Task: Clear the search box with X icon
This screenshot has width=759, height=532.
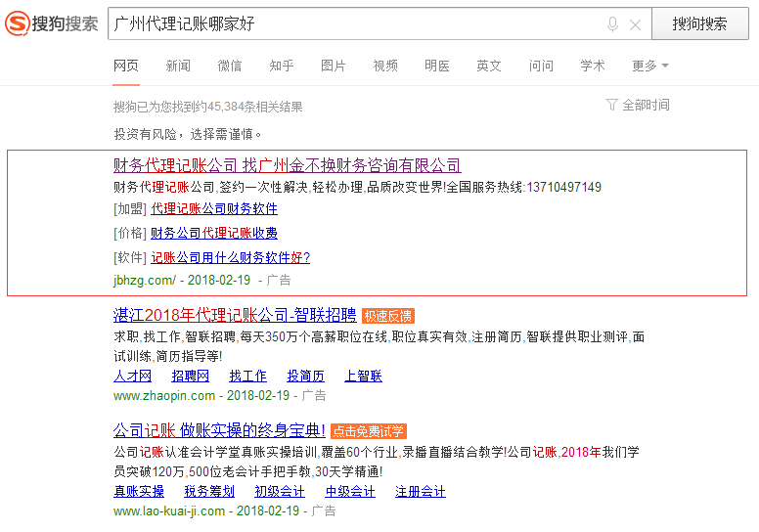Action: tap(635, 24)
